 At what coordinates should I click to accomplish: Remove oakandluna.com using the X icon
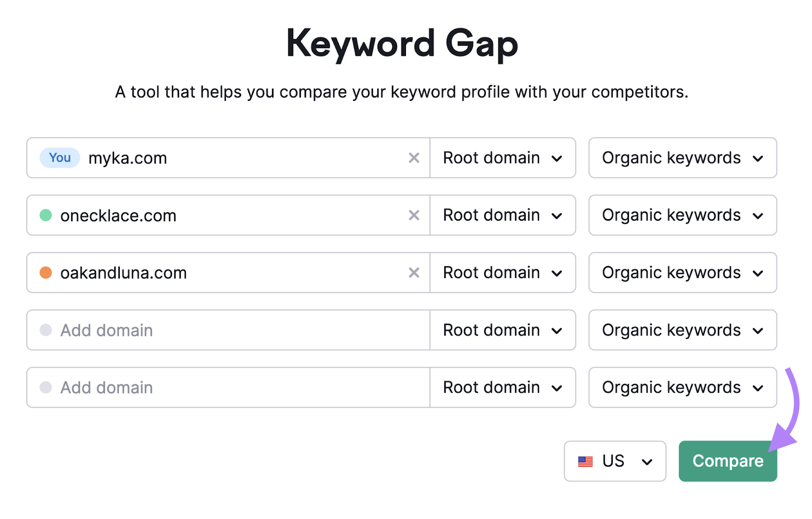click(x=414, y=272)
